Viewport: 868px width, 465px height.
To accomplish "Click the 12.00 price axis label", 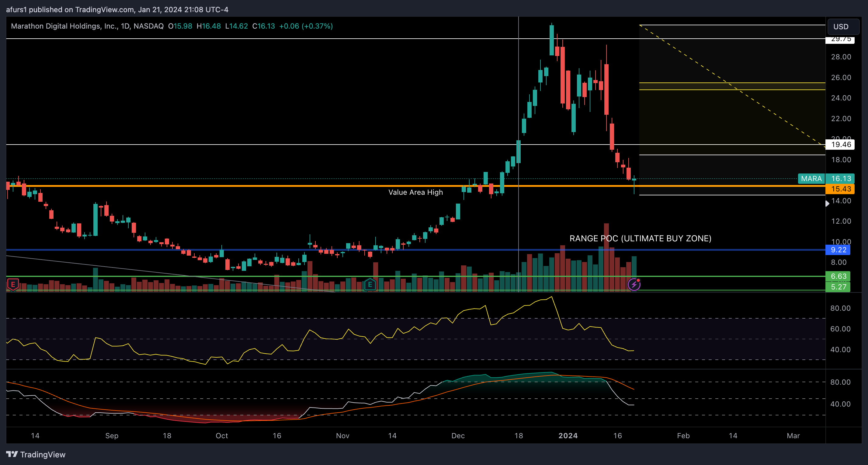I will (x=841, y=221).
